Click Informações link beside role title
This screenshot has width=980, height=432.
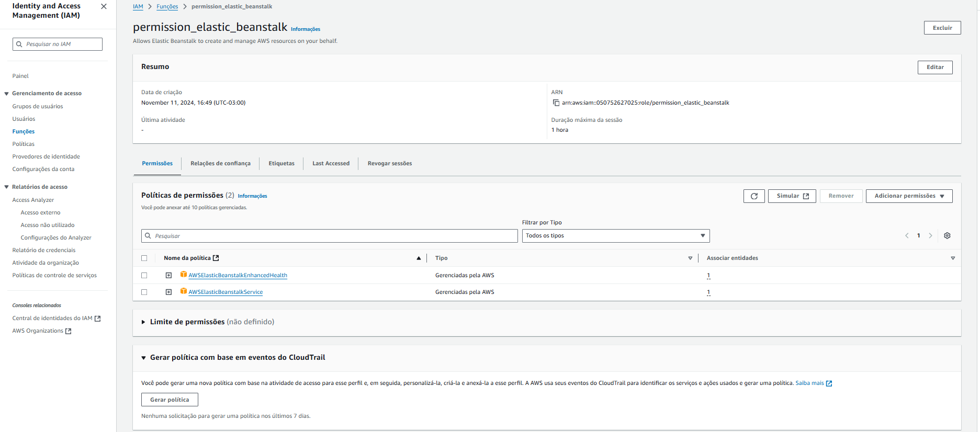tap(306, 29)
